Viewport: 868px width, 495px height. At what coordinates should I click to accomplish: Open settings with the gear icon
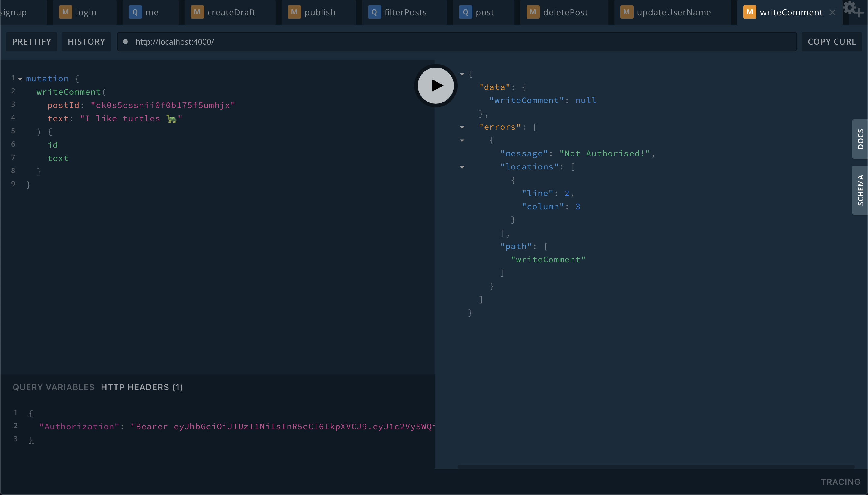tap(849, 7)
